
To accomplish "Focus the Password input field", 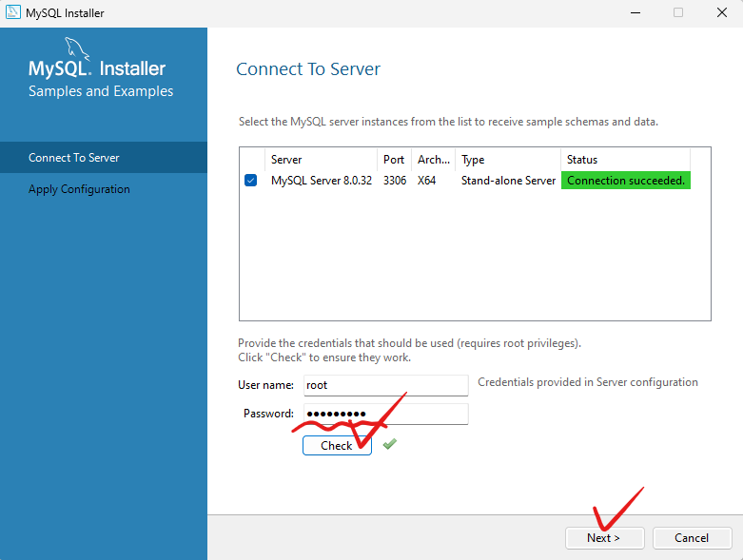I will pos(385,414).
